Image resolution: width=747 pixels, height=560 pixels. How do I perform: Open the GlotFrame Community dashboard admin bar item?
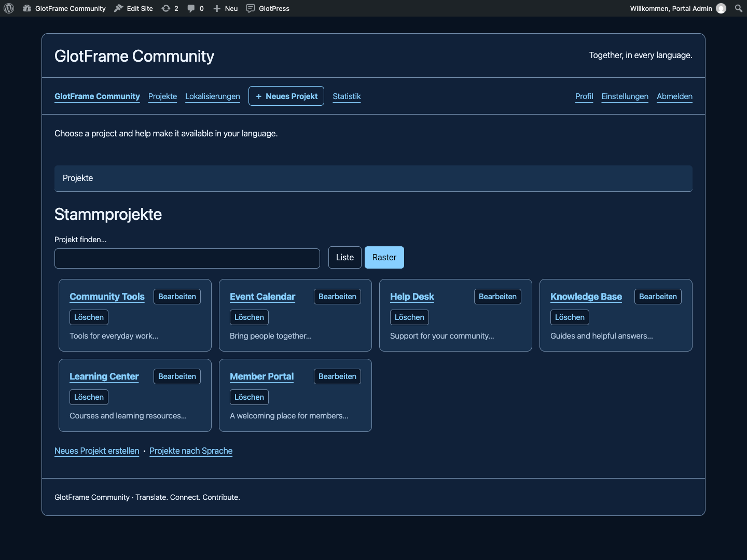64,8
